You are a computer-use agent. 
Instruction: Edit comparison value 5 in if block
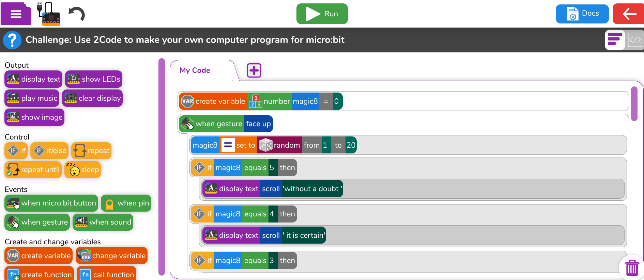pyautogui.click(x=273, y=168)
